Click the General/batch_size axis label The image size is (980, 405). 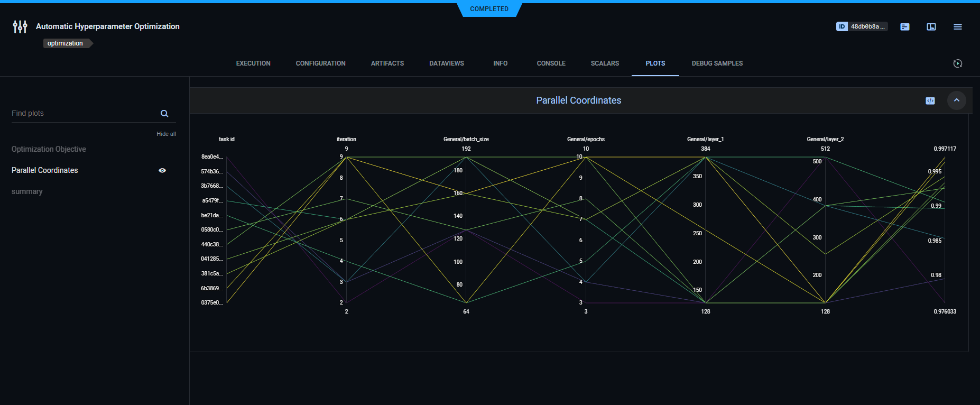click(x=466, y=139)
